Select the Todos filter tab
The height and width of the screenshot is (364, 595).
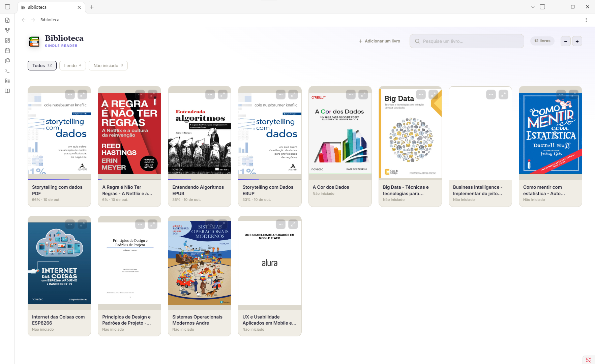tap(42, 65)
